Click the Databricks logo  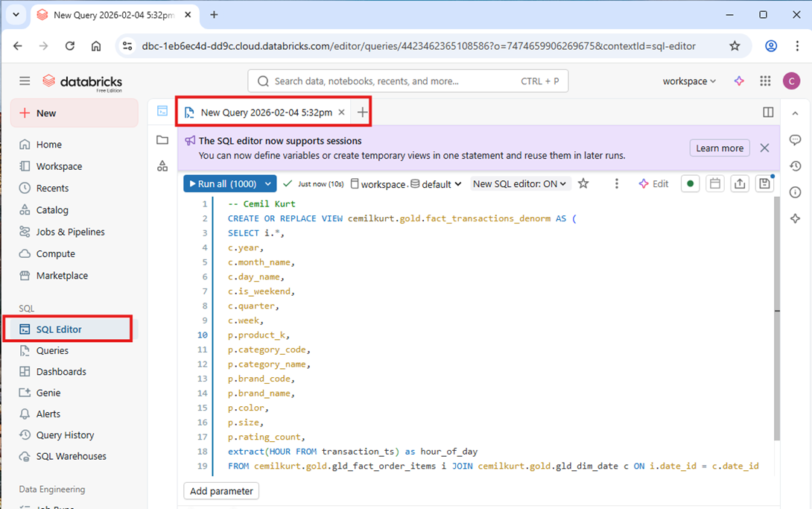point(83,81)
